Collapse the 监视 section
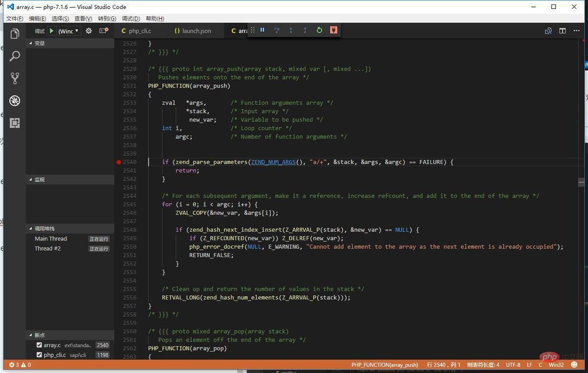The width and height of the screenshot is (588, 373). coord(70,180)
